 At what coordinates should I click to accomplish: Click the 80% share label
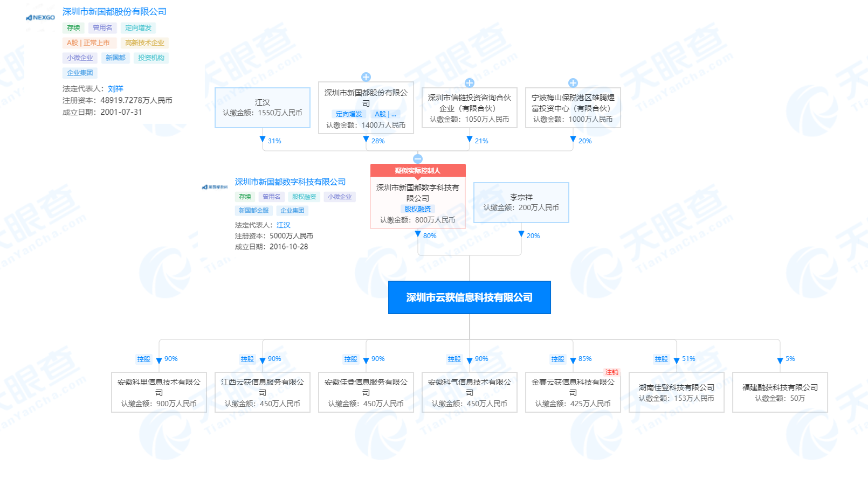pos(430,236)
